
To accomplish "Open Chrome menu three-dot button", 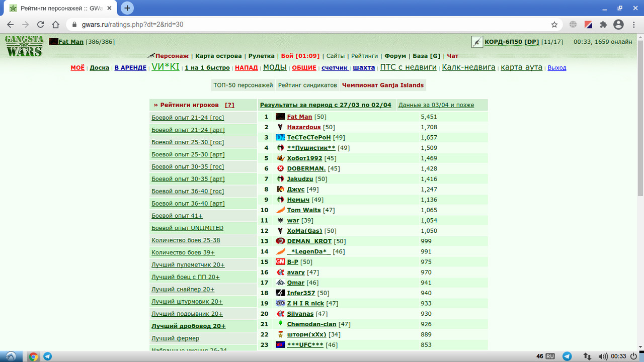I will pyautogui.click(x=633, y=24).
